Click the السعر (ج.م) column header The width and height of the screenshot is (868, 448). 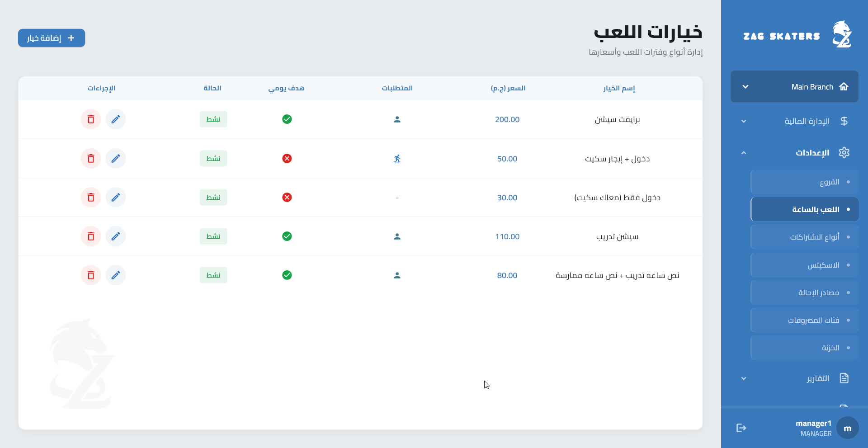point(508,88)
